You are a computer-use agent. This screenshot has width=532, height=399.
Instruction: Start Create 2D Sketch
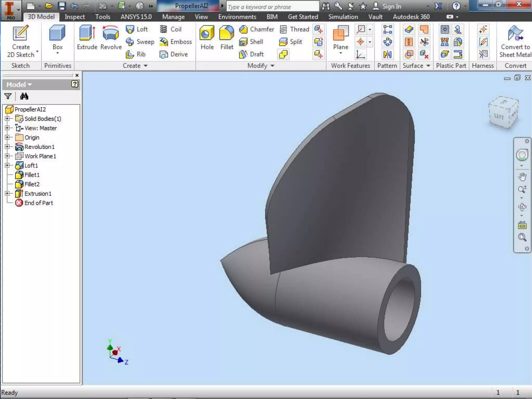(x=21, y=40)
